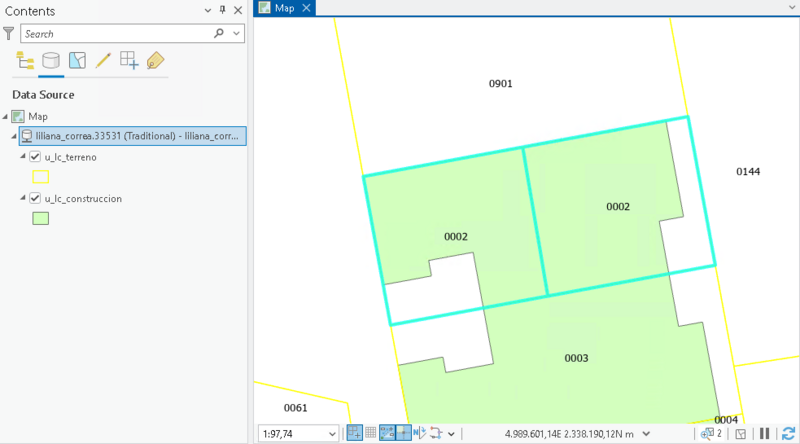The height and width of the screenshot is (444, 800).
Task: Select List By Drawing Order icon
Action: click(25, 61)
